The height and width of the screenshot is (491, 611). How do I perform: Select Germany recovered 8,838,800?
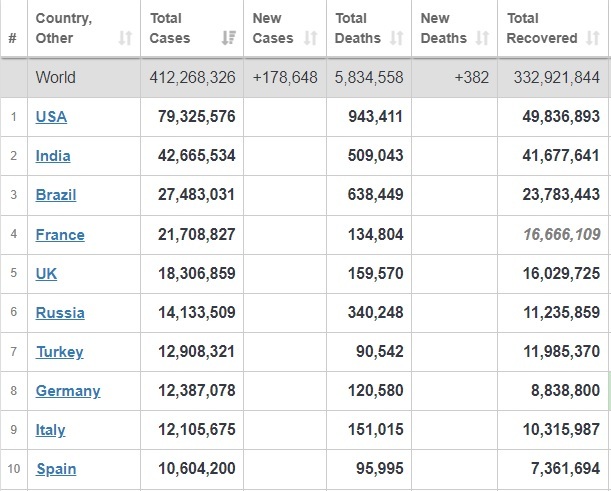click(x=565, y=390)
